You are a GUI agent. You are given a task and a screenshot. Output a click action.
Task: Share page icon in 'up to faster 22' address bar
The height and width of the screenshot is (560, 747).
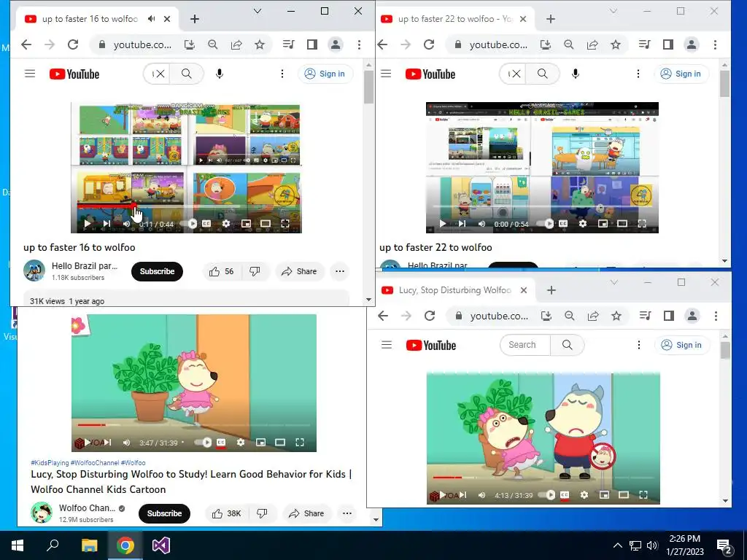[592, 44]
